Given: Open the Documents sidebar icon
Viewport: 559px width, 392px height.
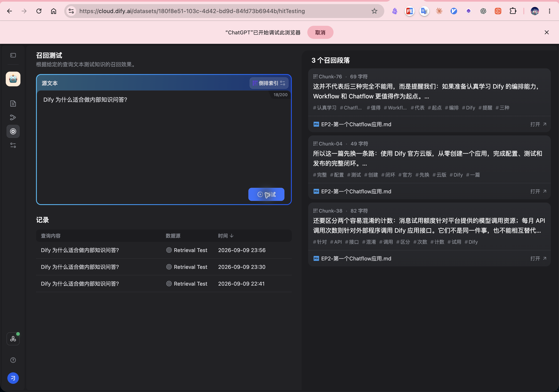Looking at the screenshot, I should pos(13,104).
